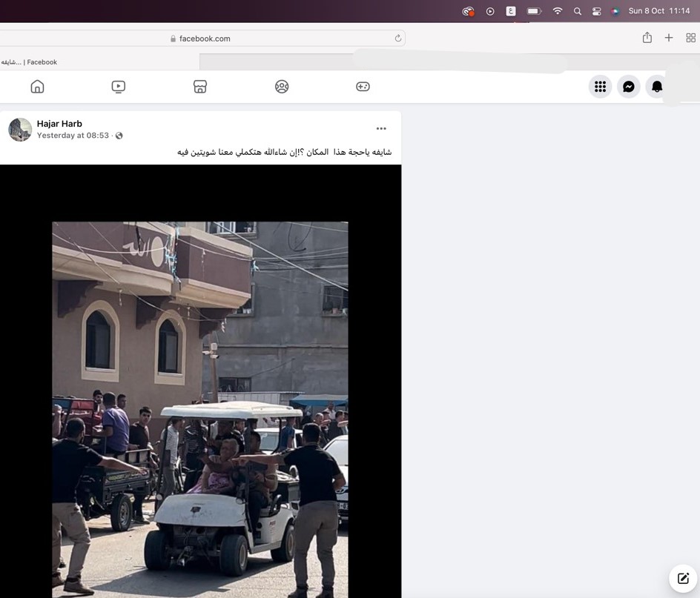Go to Facebook Home icon
The width and height of the screenshot is (700, 598).
click(x=37, y=87)
